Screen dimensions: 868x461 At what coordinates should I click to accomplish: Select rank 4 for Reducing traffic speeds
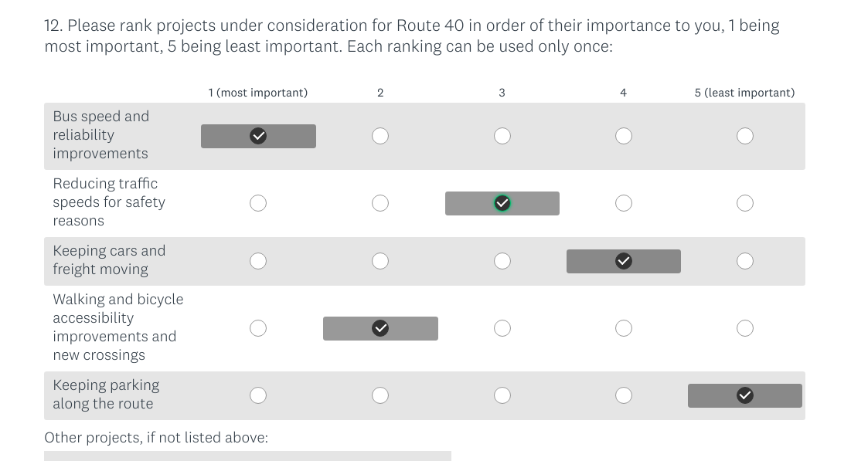624,203
